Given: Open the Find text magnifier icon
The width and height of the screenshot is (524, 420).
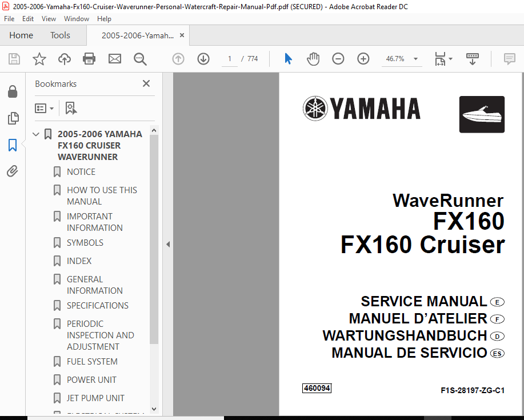Looking at the screenshot, I should (x=140, y=59).
